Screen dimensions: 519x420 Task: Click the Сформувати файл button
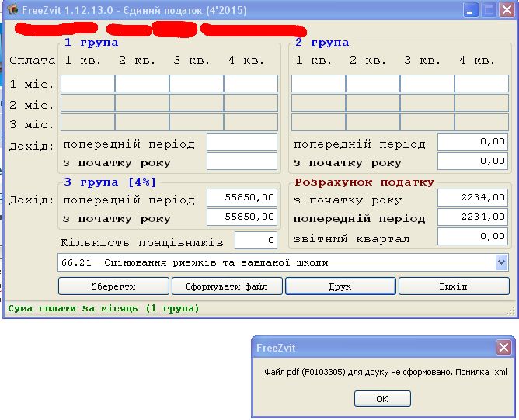227,286
